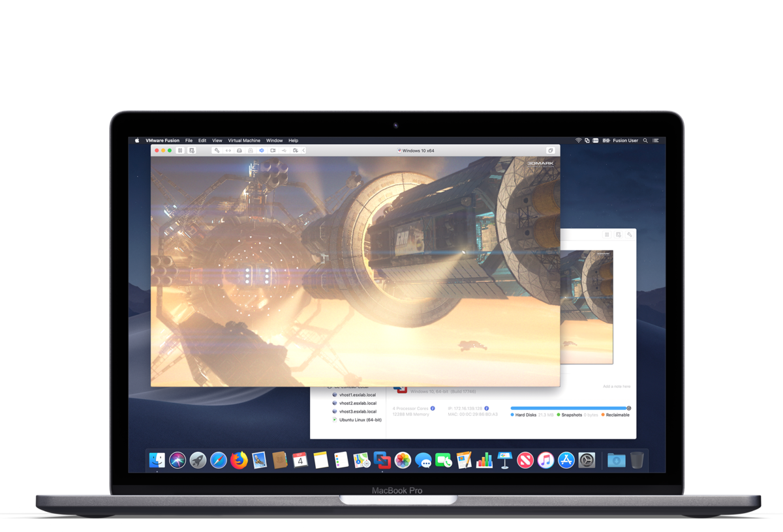
Task: Open the View menu
Action: [x=217, y=140]
